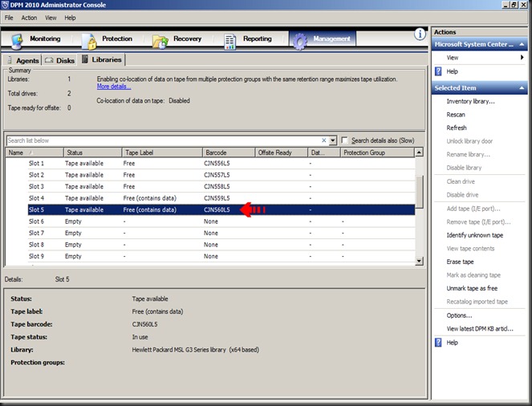
Task: Enable Search details also (Slow) checkbox
Action: [345, 140]
